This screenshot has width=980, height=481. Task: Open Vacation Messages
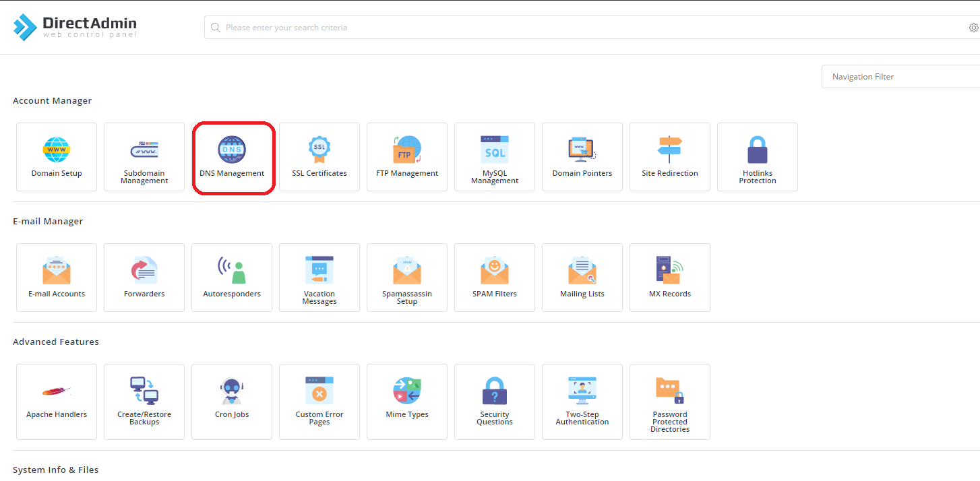(x=319, y=278)
